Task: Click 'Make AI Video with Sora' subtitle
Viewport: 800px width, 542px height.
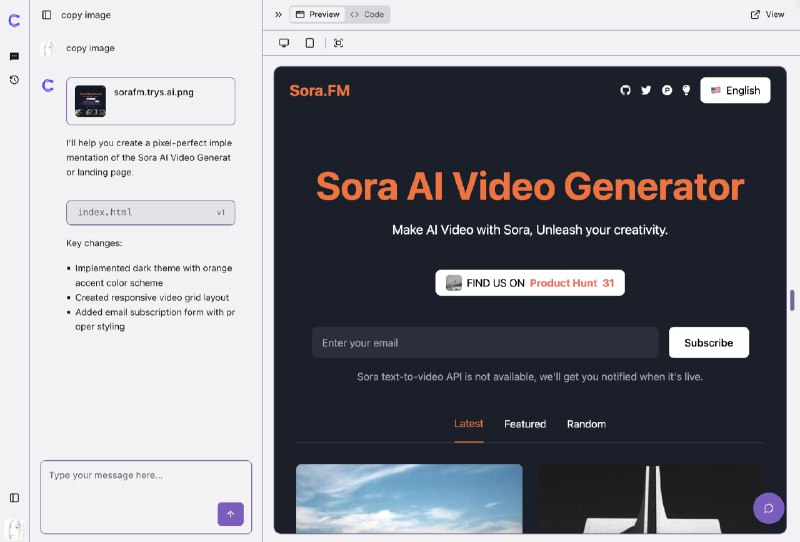Action: [530, 230]
